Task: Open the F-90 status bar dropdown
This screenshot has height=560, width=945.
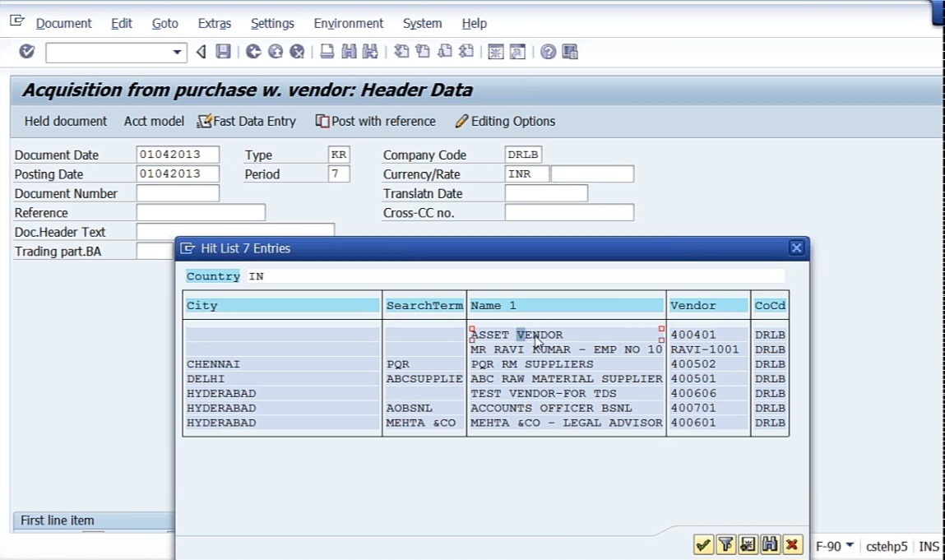Action: [x=850, y=545]
